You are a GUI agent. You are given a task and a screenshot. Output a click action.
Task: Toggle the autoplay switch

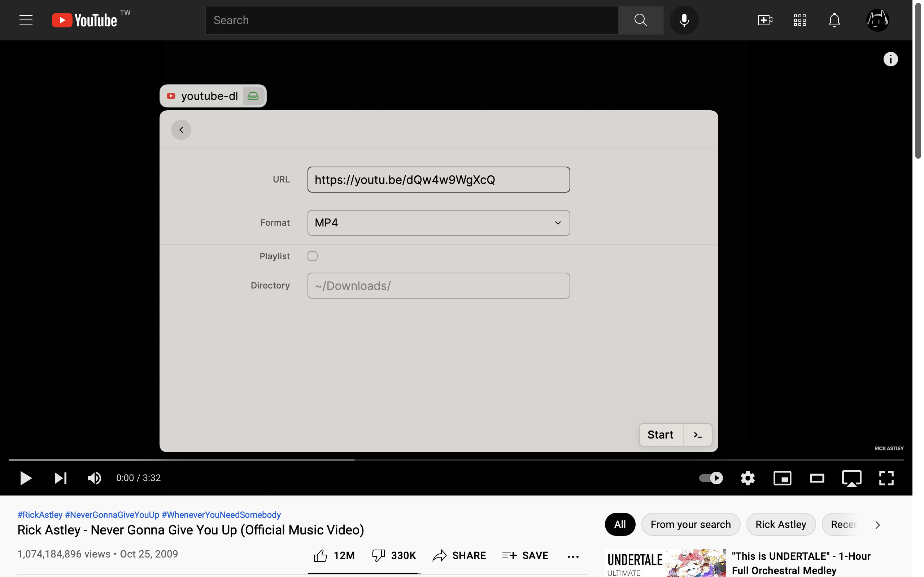tap(711, 478)
